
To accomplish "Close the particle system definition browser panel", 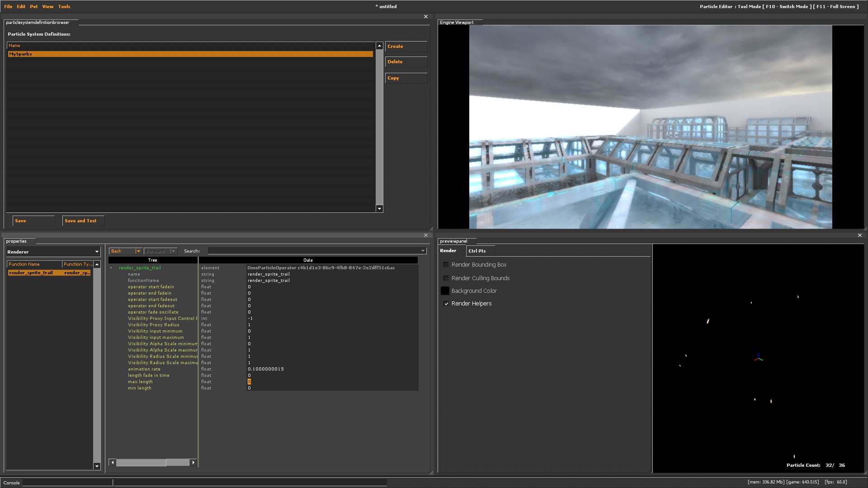I will point(425,17).
